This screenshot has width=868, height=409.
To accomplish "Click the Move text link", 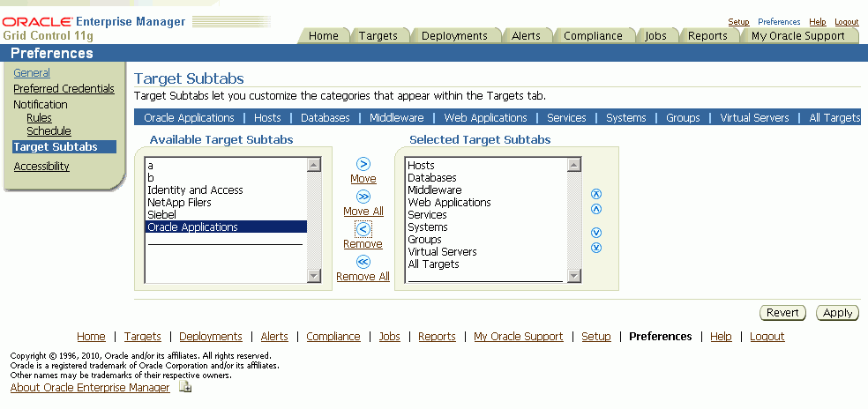I will click(363, 179).
